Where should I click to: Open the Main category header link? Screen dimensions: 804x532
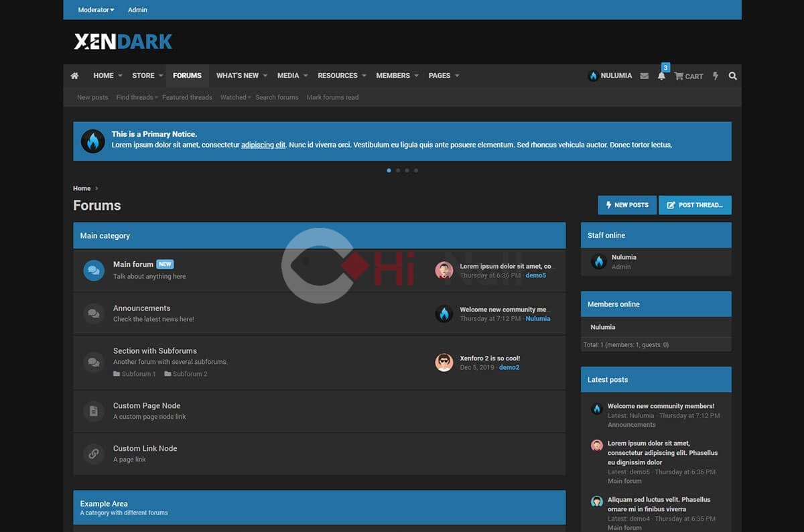[x=105, y=236]
